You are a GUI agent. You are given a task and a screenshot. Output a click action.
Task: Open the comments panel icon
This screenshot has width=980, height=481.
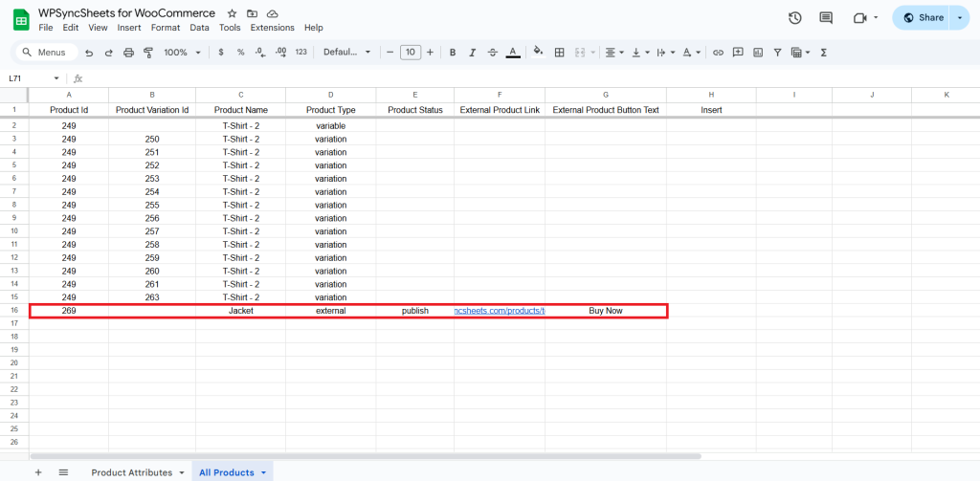coord(826,17)
